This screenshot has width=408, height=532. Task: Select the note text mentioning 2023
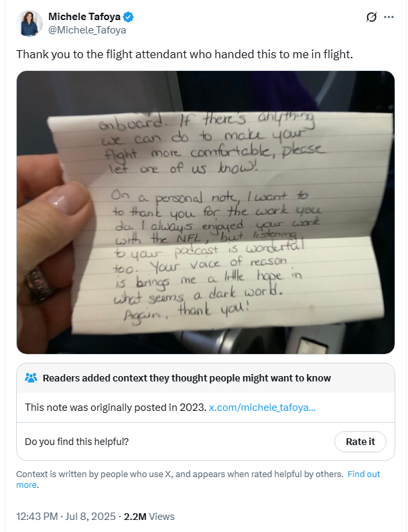tap(115, 407)
